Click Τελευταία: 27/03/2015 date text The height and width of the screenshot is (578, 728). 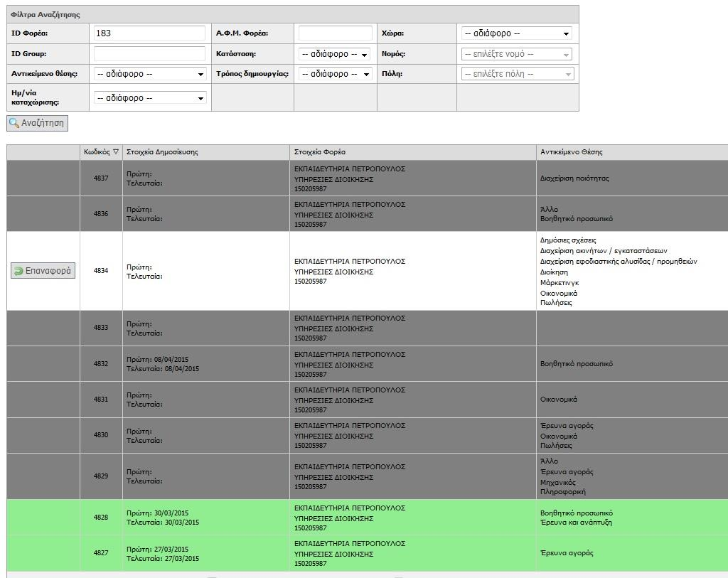tap(163, 559)
